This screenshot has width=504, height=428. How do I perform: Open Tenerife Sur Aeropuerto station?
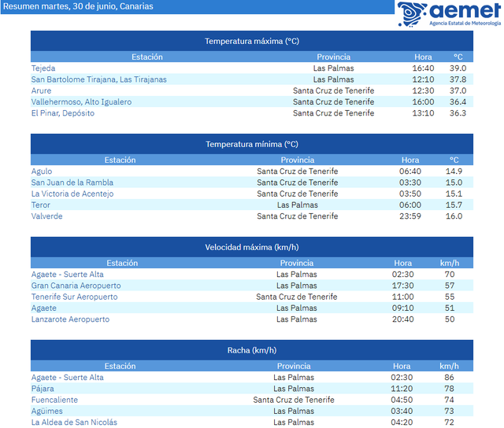74,297
